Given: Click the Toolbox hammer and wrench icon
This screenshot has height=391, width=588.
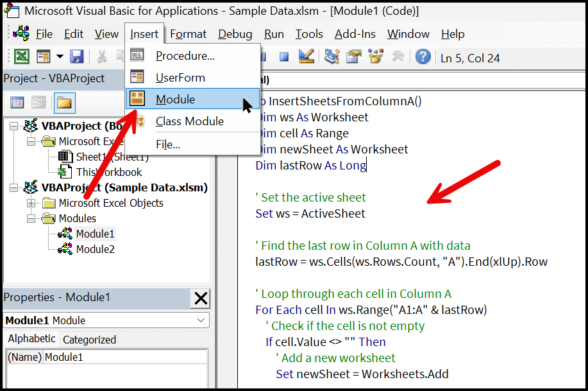Looking at the screenshot, I should click(x=398, y=56).
